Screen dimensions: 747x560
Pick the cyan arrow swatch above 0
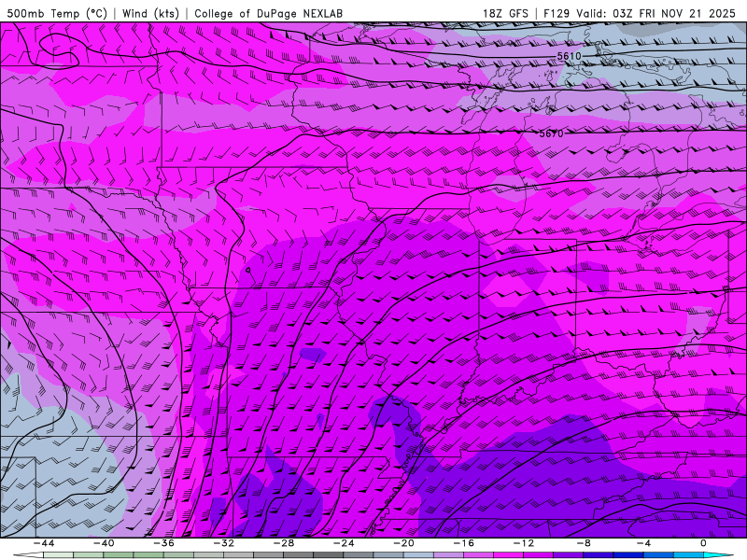tap(718, 554)
